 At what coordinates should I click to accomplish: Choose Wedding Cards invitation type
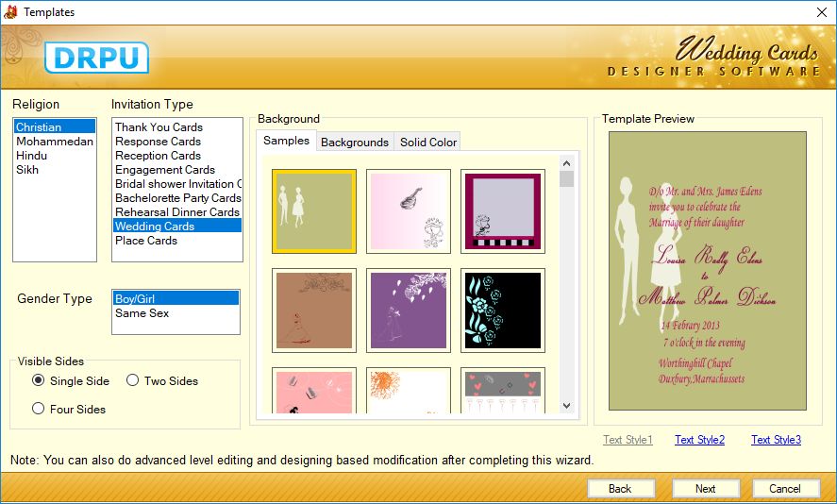[177, 226]
